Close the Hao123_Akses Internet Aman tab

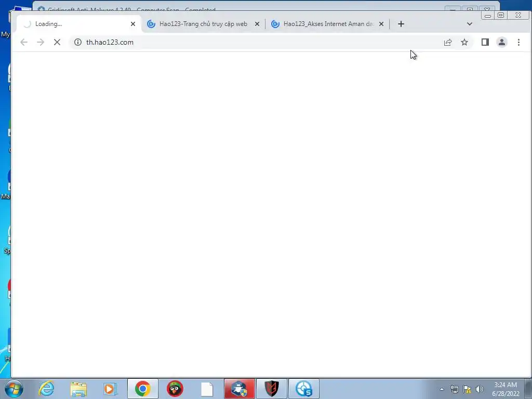coord(381,24)
